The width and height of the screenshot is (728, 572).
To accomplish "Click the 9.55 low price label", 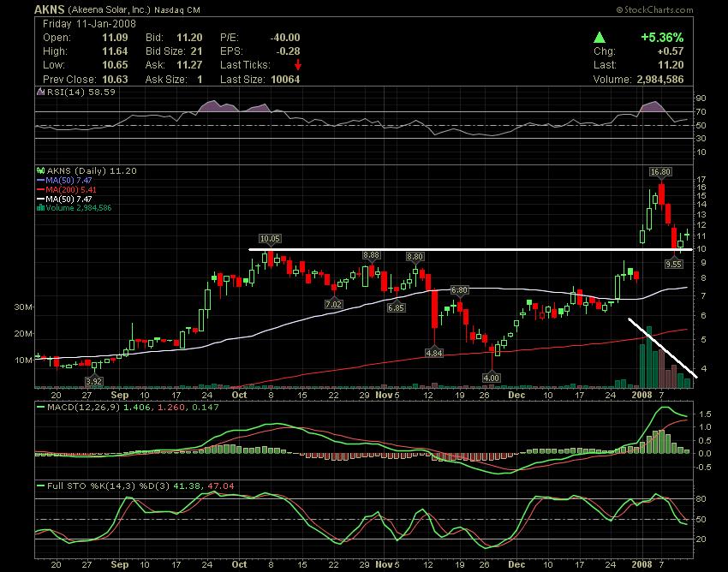I will 674,264.
